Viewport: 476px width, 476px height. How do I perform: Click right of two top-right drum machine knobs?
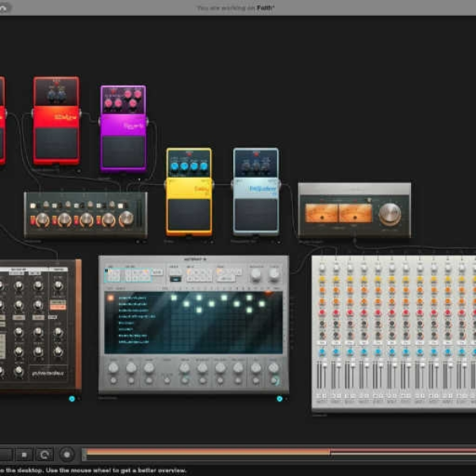(274, 274)
